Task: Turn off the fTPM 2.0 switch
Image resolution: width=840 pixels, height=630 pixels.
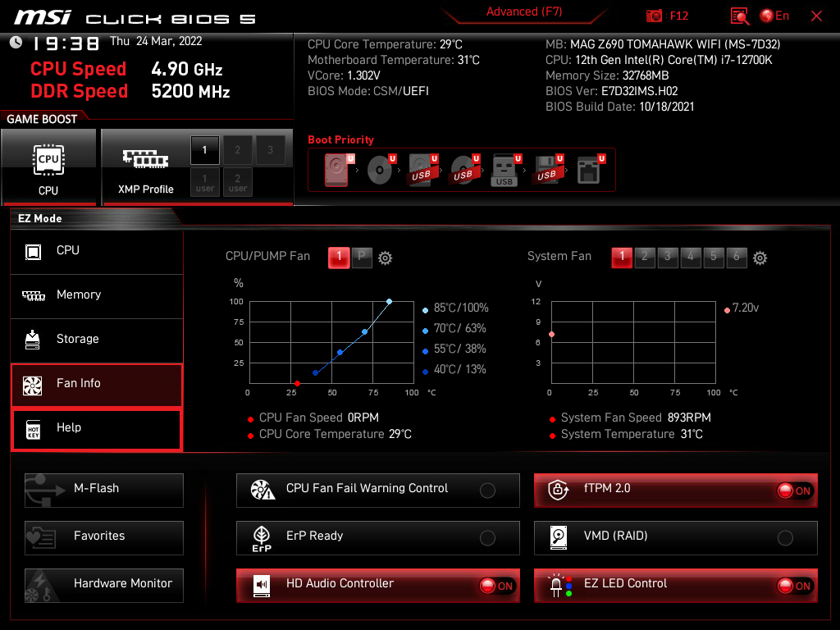Action: tap(794, 491)
